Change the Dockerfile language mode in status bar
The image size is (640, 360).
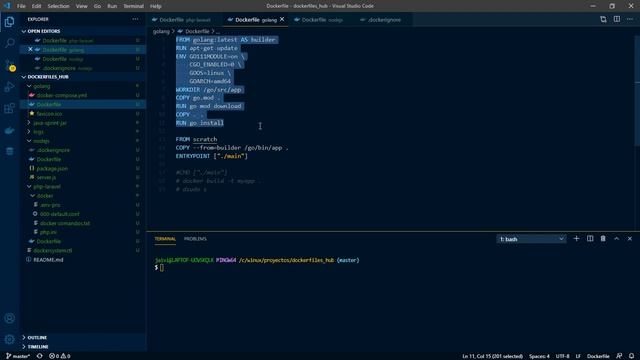598,356
